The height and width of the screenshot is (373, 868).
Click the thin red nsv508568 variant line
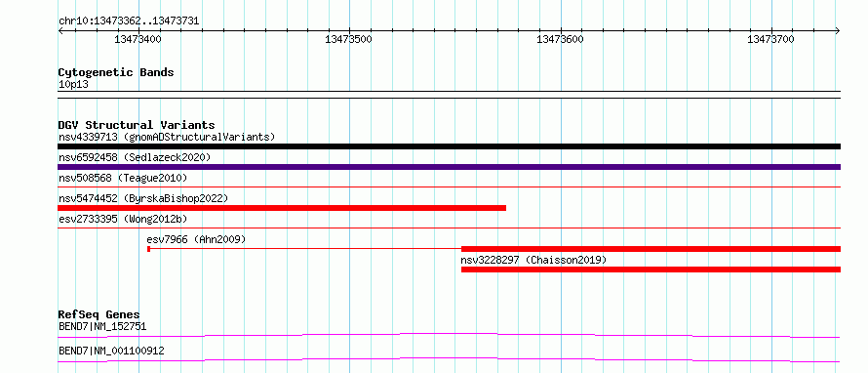[449, 187]
